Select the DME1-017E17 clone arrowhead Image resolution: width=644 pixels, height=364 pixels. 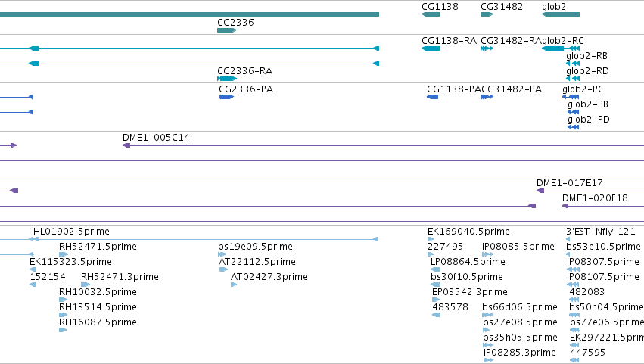coord(540,191)
